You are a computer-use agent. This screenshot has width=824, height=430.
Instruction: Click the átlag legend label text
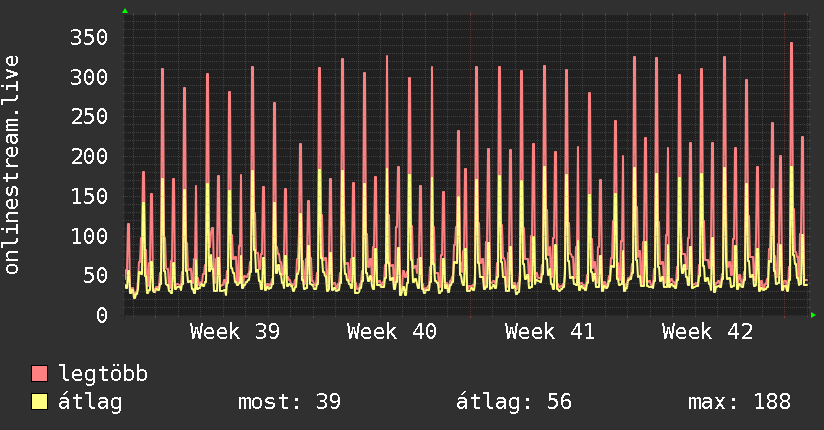click(90, 402)
